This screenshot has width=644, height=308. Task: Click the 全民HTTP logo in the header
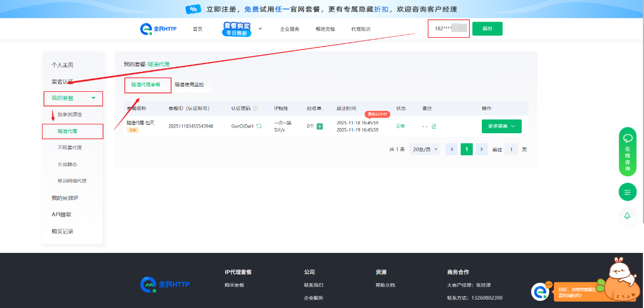[x=158, y=29]
